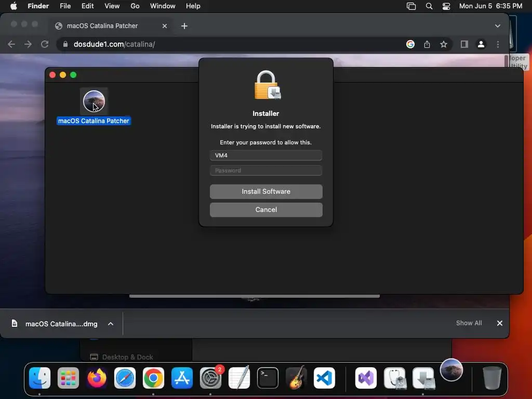
Task: Open a new Chrome tab
Action: click(x=184, y=26)
